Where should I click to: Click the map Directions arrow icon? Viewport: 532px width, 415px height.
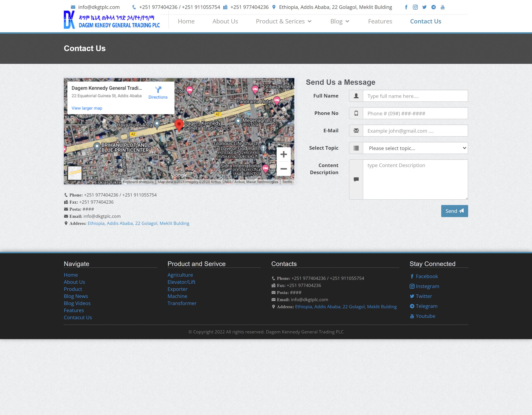[158, 90]
